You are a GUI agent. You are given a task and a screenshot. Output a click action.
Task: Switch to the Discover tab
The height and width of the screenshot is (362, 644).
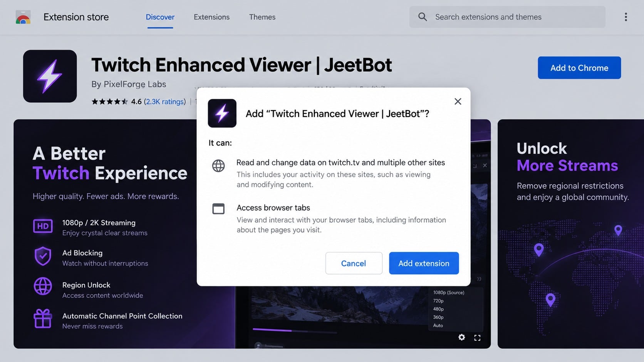pos(160,17)
